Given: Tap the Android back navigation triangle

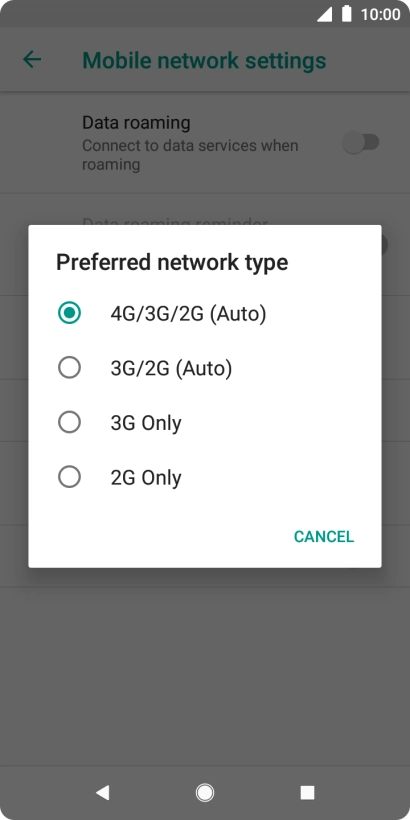Looking at the screenshot, I should click(102, 793).
